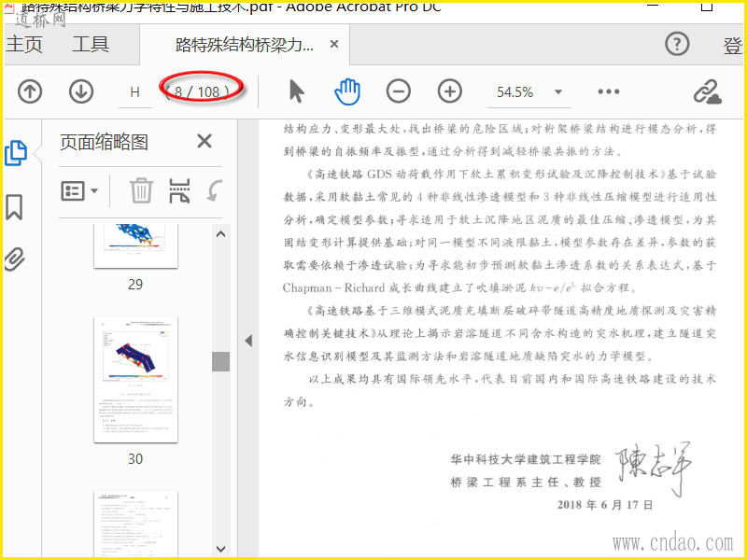747x560 pixels.
Task: Open thumbnail options dropdown menu
Action: point(79,191)
